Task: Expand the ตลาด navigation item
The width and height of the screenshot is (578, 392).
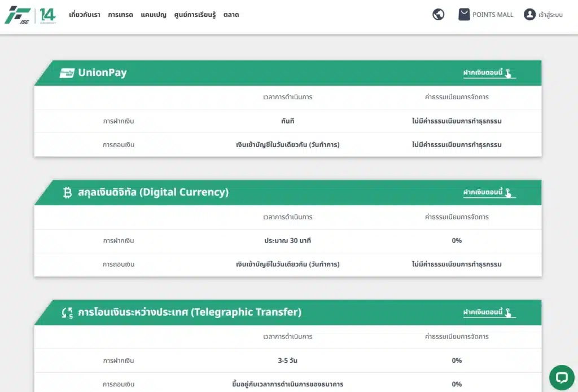Action: (231, 15)
